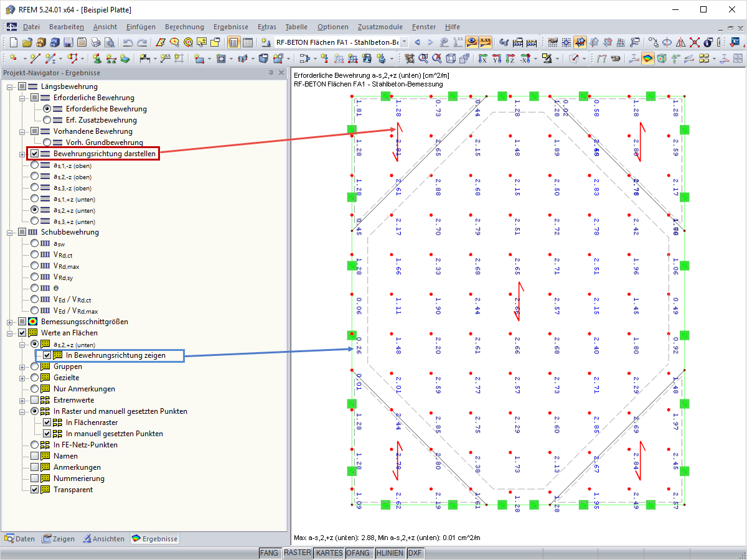Click the zoom window magnifier icon
Image resolution: width=747 pixels, height=560 pixels.
pos(423,58)
